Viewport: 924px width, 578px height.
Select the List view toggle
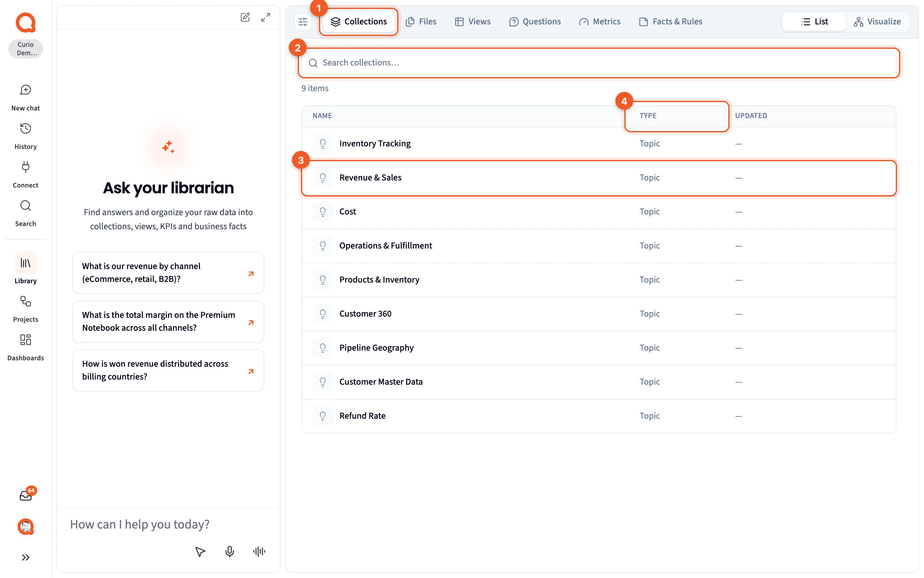(814, 22)
